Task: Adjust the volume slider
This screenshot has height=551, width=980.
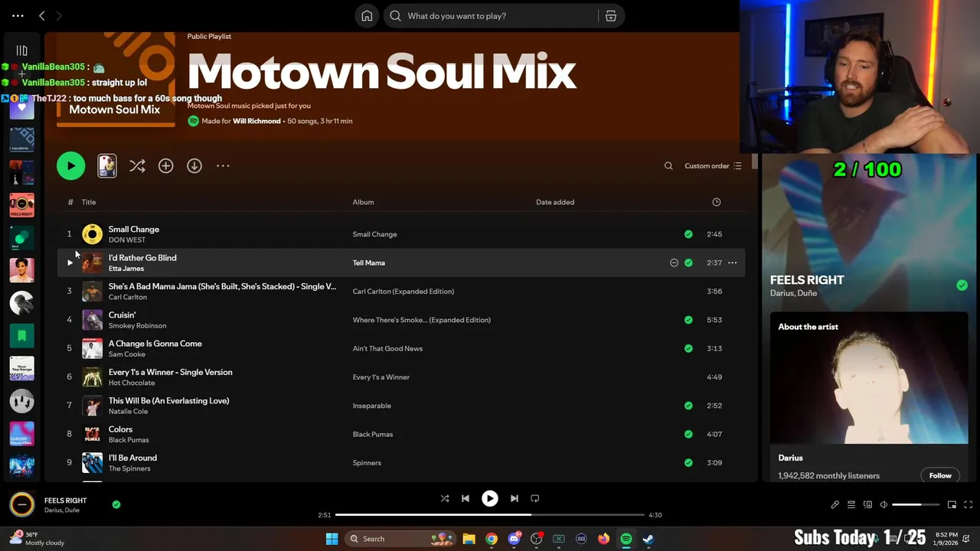Action: pyautogui.click(x=916, y=504)
